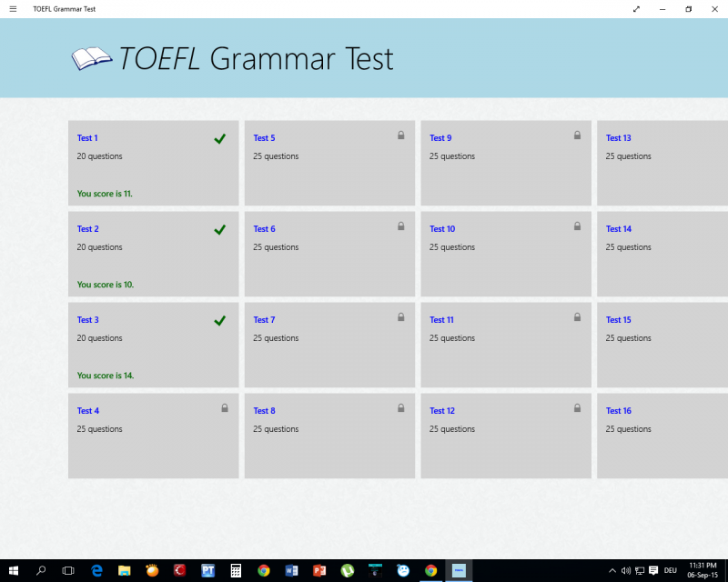Change the DEU input language
Image resolution: width=728 pixels, height=582 pixels.
pyautogui.click(x=671, y=570)
